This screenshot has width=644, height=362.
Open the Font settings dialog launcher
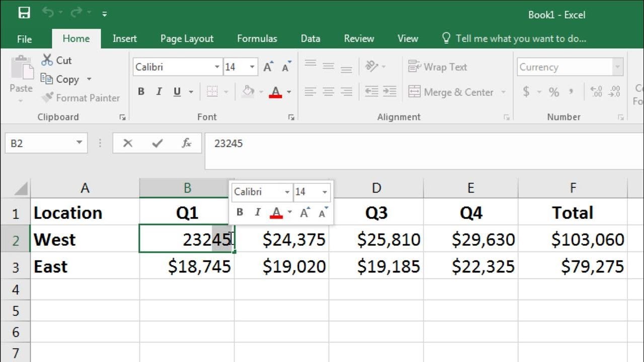291,117
